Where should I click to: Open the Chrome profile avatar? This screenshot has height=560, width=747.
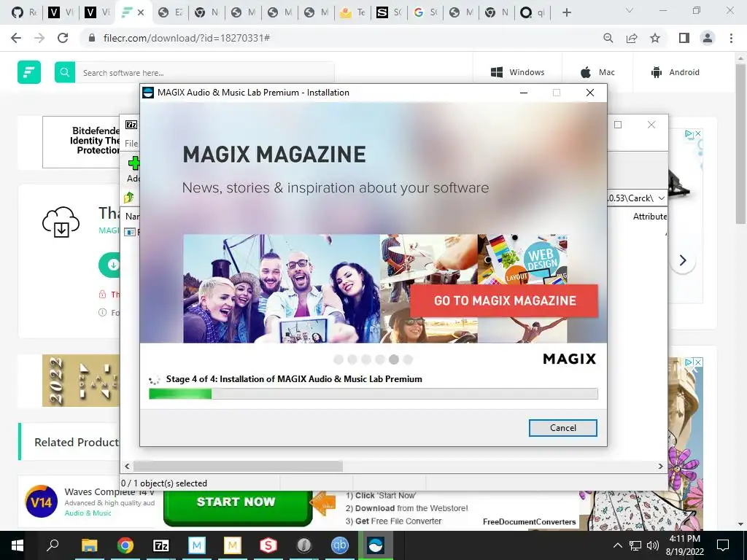tap(708, 38)
